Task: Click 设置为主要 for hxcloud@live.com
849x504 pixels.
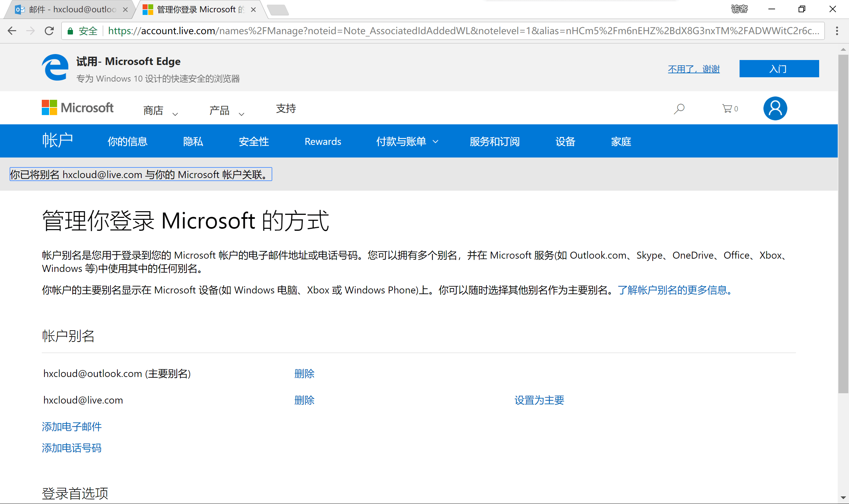Action: click(x=539, y=400)
